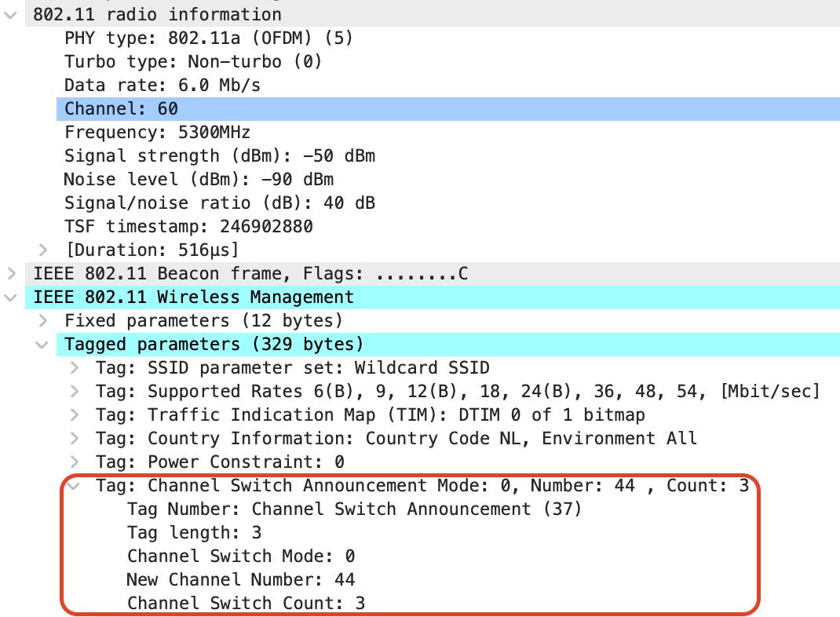Select Frequency: 5300MHz row

(157, 133)
